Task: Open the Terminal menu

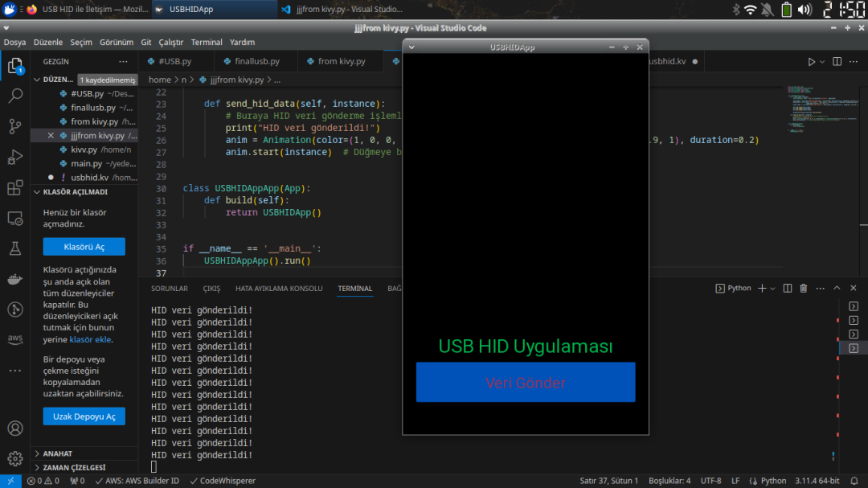Action: click(207, 42)
